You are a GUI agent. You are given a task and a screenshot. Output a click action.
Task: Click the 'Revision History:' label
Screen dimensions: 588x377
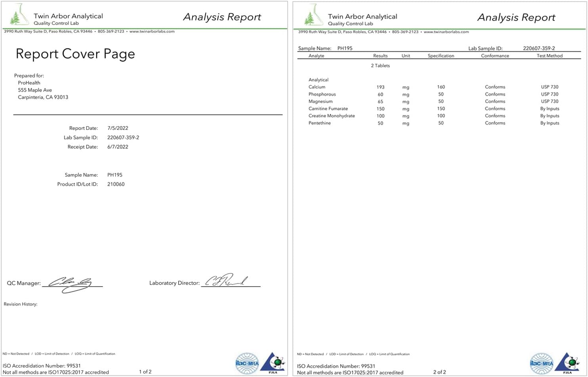[x=21, y=304]
